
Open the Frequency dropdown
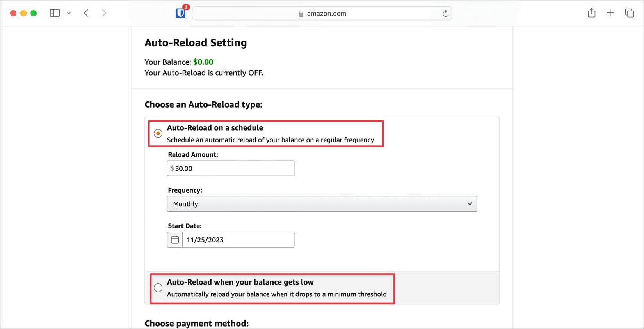322,204
